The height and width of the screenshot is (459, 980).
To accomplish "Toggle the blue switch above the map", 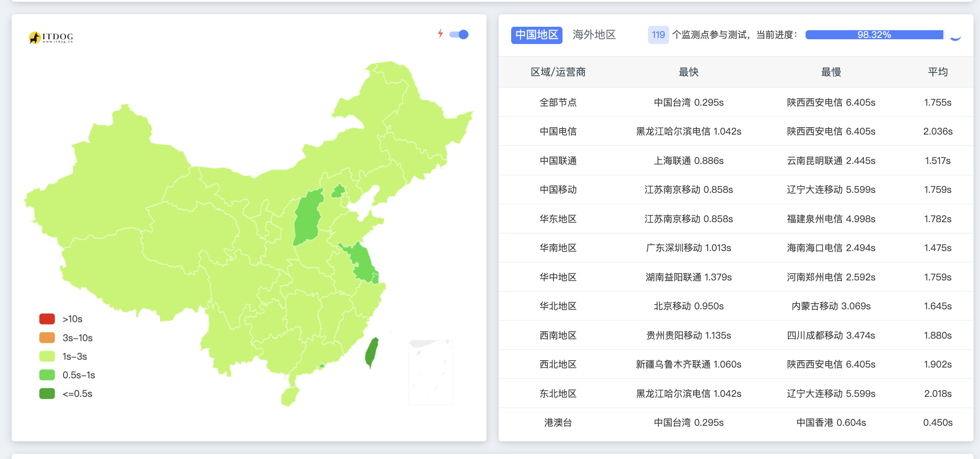I will 459,35.
